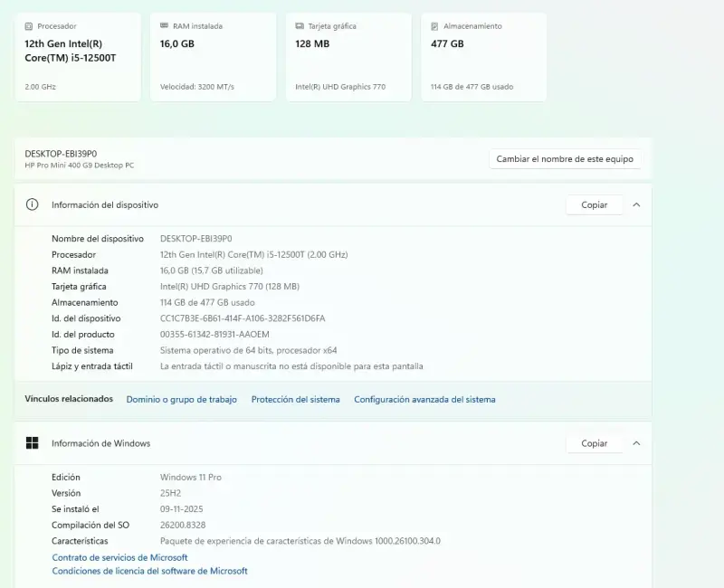Click the Tarjeta gráfica icon

[x=300, y=26]
